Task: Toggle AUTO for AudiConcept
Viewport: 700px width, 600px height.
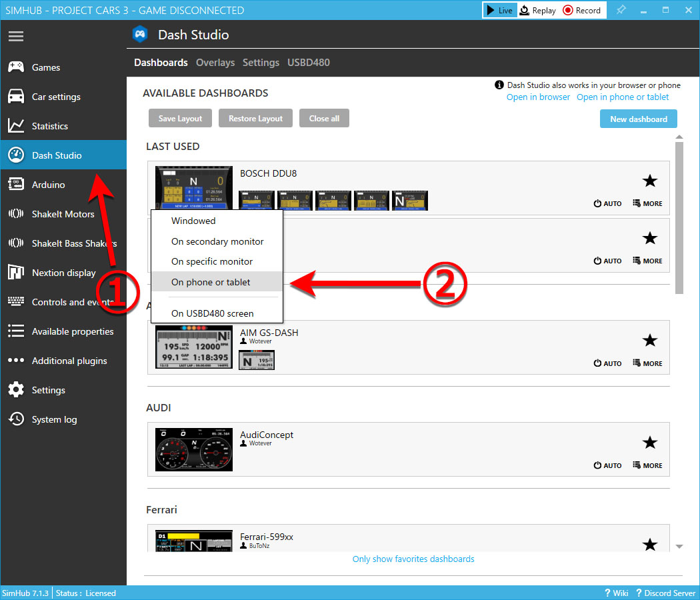Action: 607,465
